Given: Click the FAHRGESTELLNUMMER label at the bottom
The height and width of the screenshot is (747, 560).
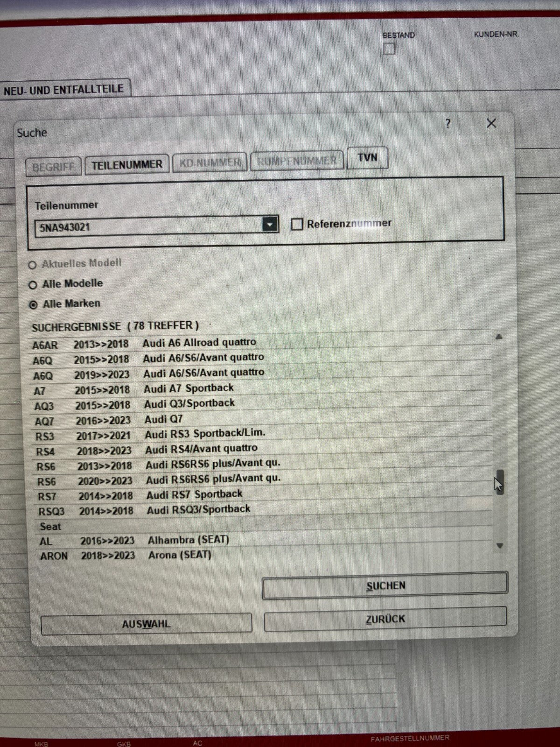Looking at the screenshot, I should pyautogui.click(x=410, y=738).
